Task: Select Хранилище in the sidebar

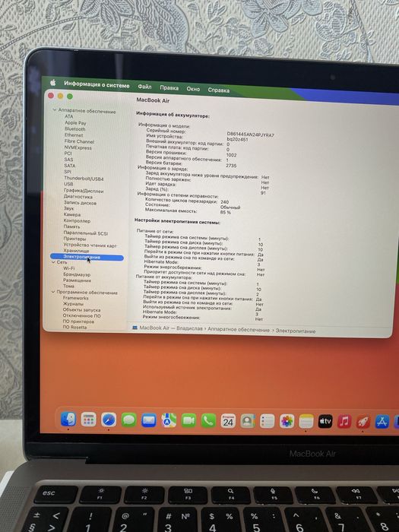Action: click(76, 251)
